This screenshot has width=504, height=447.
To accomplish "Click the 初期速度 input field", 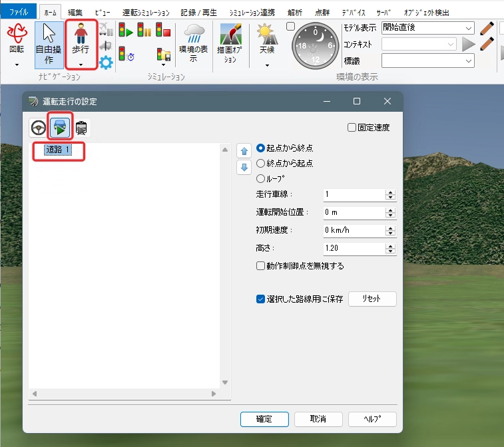I will [354, 230].
